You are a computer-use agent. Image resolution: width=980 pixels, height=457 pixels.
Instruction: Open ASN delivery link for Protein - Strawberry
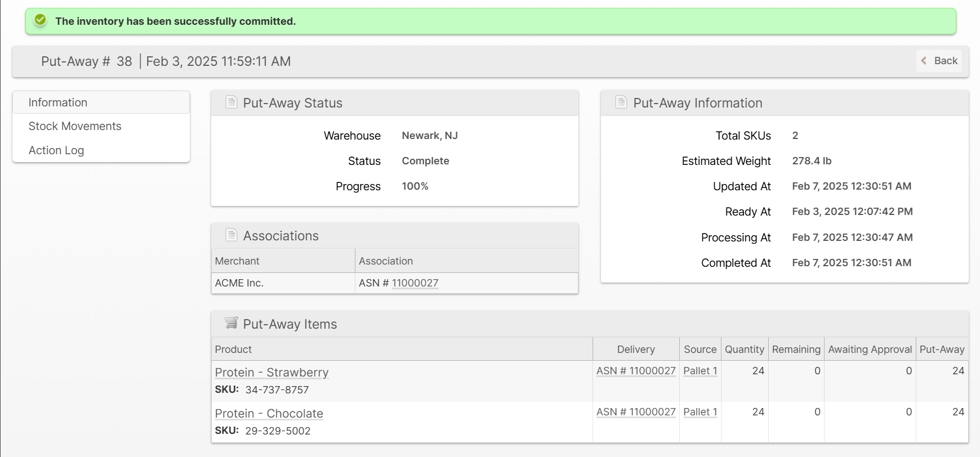point(636,371)
